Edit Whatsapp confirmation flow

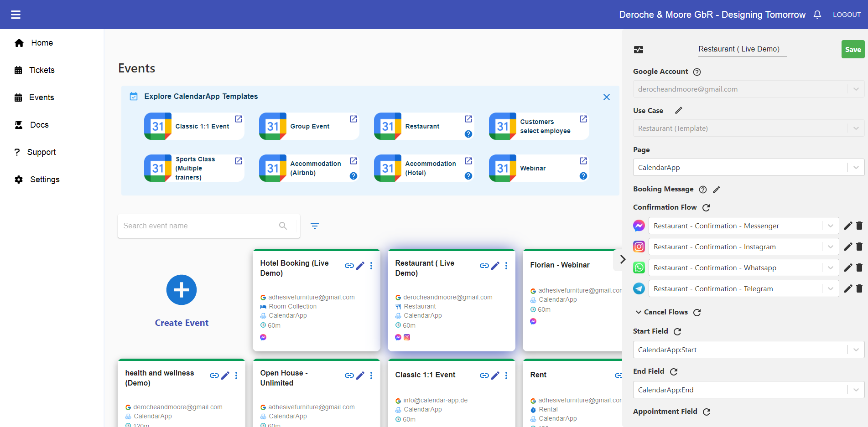pyautogui.click(x=848, y=268)
